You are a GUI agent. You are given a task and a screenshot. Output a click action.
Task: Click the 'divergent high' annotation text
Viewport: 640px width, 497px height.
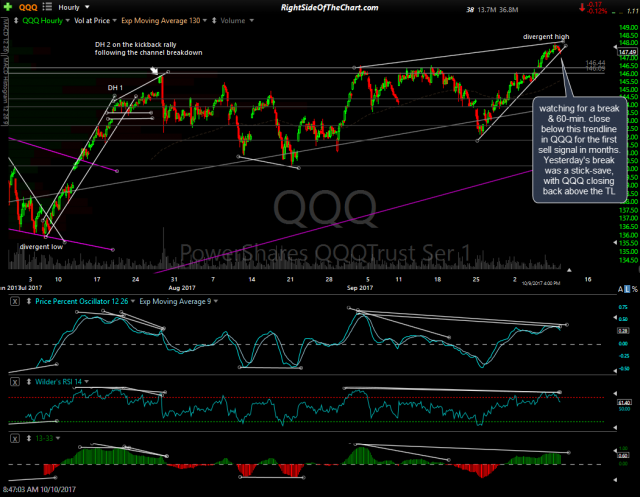point(546,37)
